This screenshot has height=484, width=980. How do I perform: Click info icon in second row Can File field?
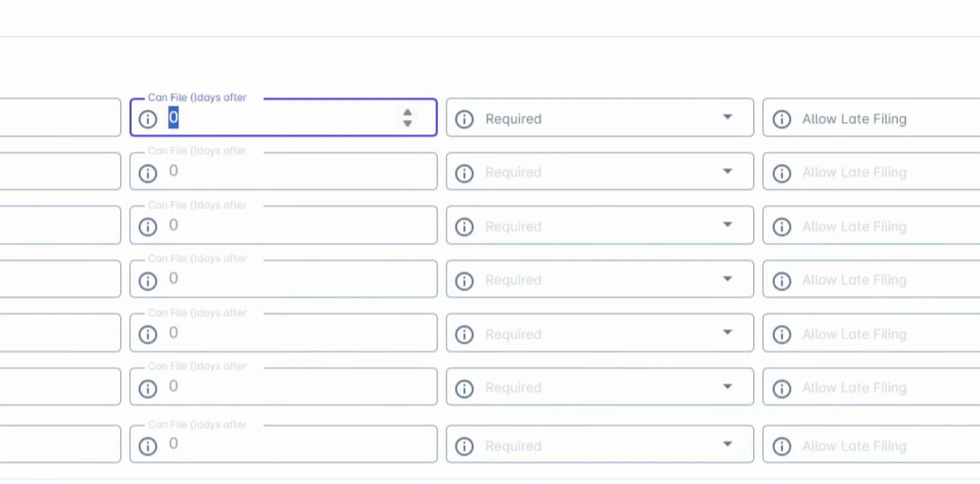147,173
